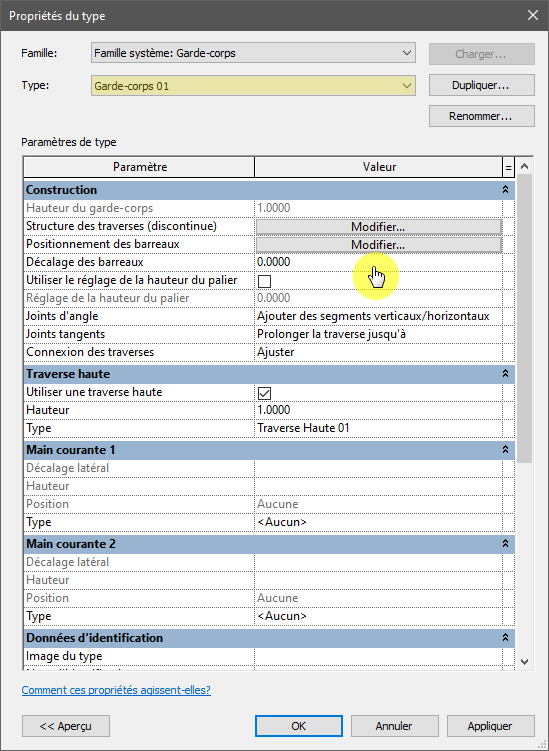Collapse the Main courante 2 group
Image resolution: width=549 pixels, height=751 pixels.
pos(505,544)
